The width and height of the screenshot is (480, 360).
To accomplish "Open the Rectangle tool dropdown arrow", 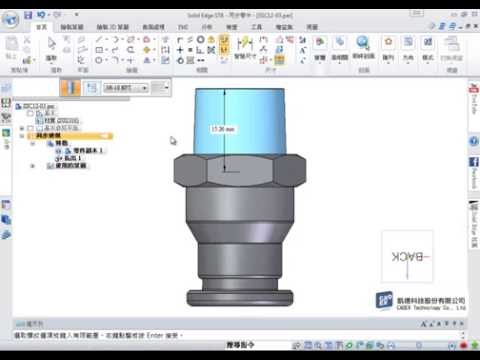I will (x=106, y=50).
